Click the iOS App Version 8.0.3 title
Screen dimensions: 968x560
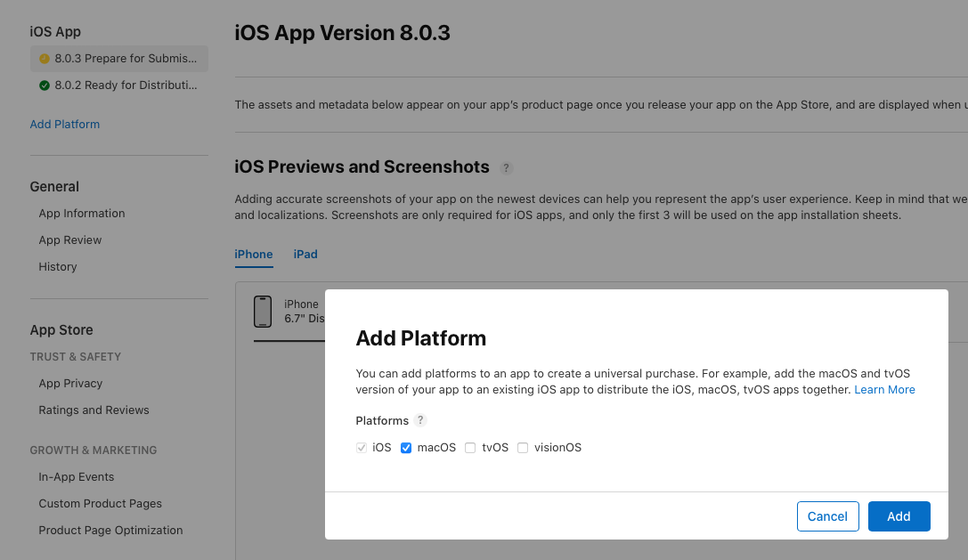click(x=343, y=33)
